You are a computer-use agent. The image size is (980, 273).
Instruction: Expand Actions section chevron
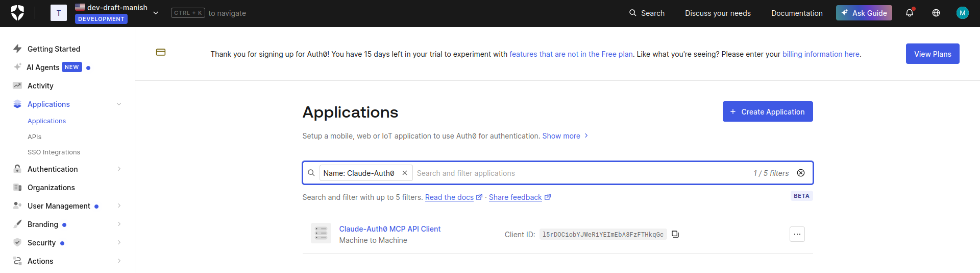coord(119,261)
